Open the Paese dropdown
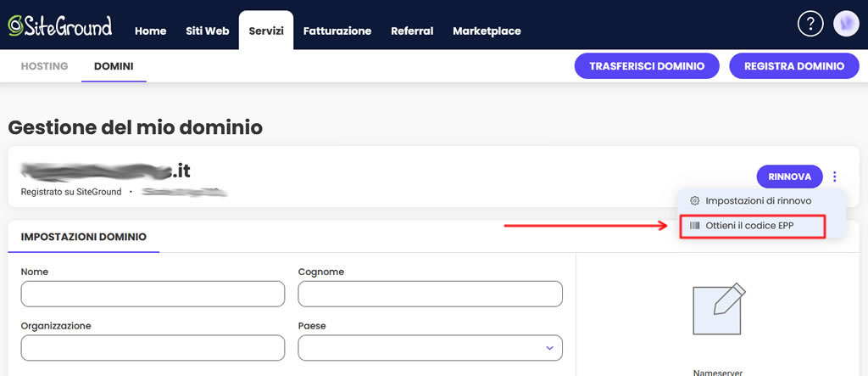The image size is (868, 376). tap(430, 348)
